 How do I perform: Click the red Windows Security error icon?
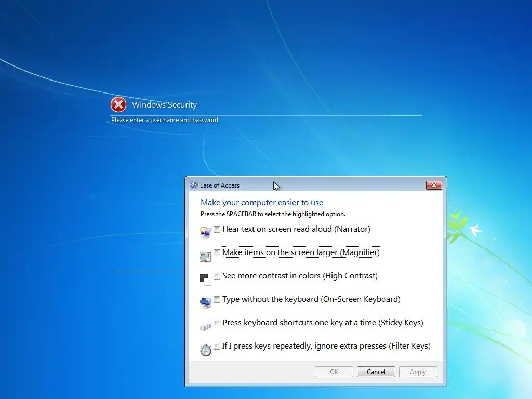tap(118, 104)
